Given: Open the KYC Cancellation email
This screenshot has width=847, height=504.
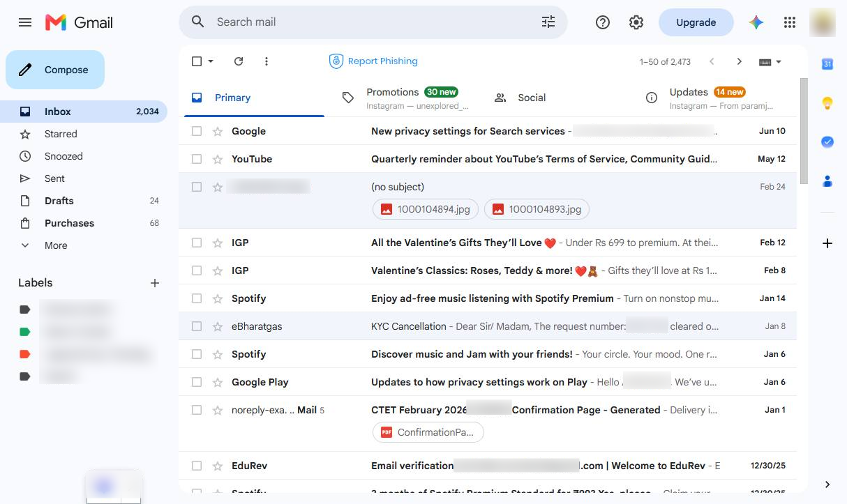Looking at the screenshot, I should (488, 326).
